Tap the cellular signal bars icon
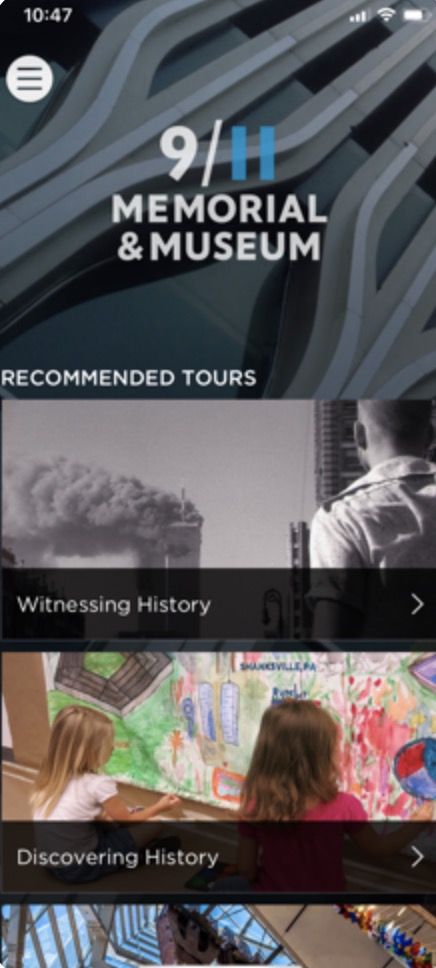 coord(359,17)
